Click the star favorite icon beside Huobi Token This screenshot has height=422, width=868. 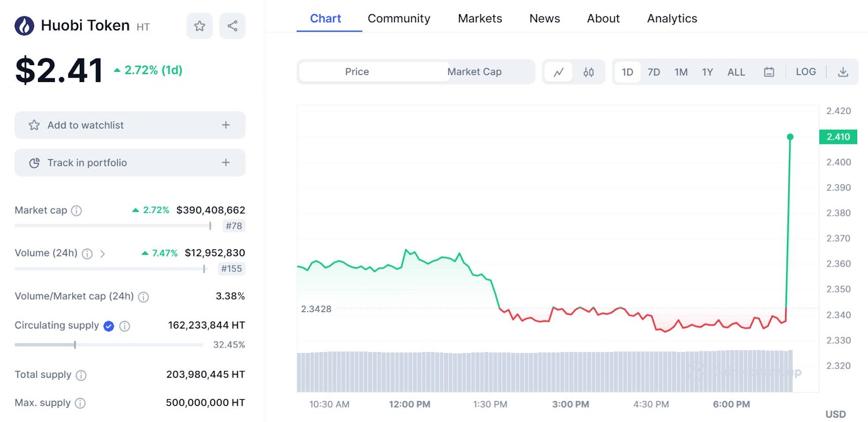click(x=200, y=26)
